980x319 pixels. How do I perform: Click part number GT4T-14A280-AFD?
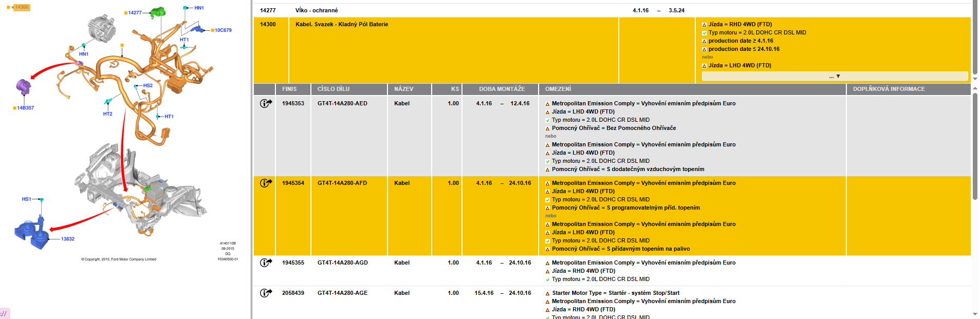342,183
